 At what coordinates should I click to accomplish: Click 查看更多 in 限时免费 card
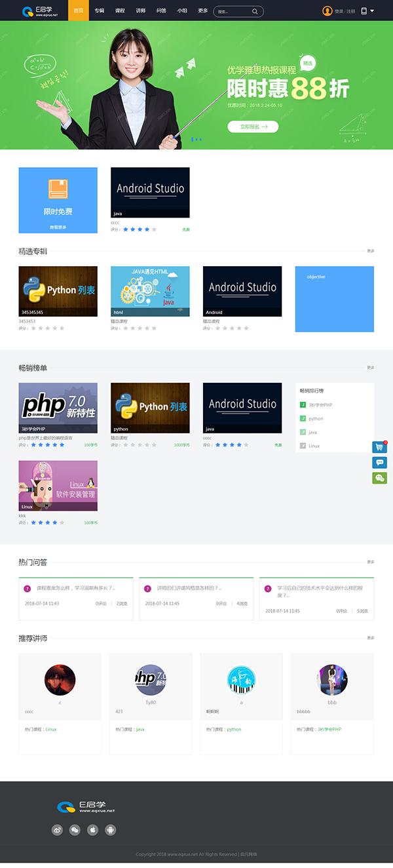pyautogui.click(x=58, y=227)
